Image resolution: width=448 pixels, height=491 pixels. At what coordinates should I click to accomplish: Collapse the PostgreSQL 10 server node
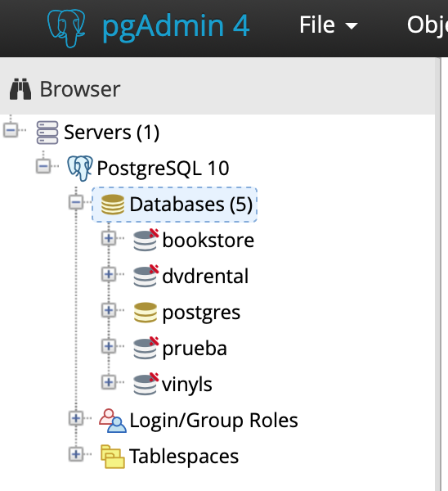coord(43,166)
